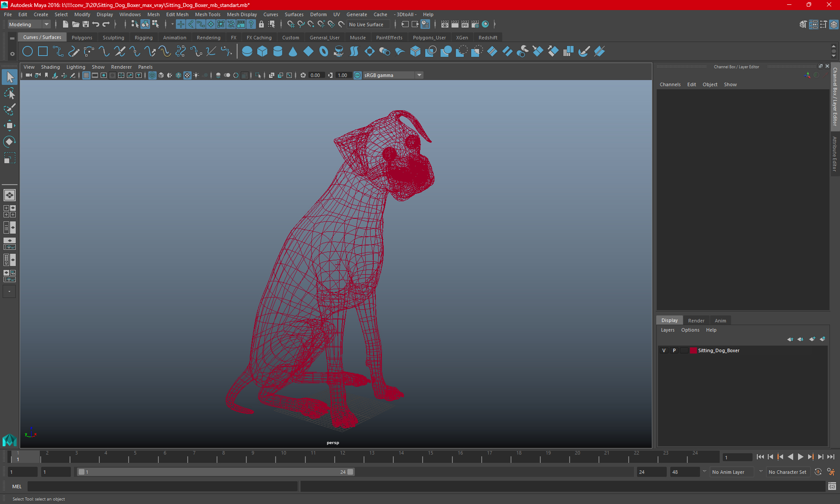This screenshot has width=840, height=504.
Task: Open the Mesh menu
Action: pyautogui.click(x=152, y=14)
